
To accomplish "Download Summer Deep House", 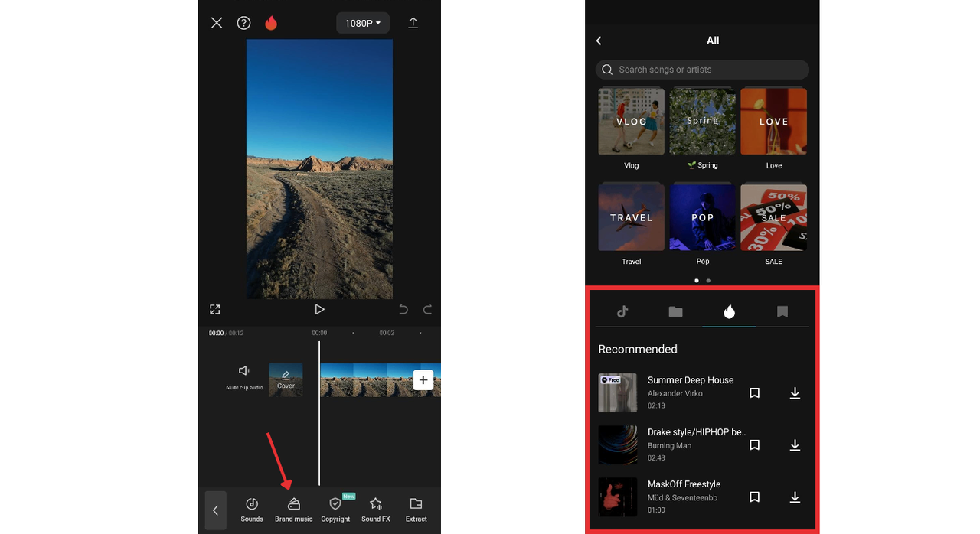I will click(795, 393).
